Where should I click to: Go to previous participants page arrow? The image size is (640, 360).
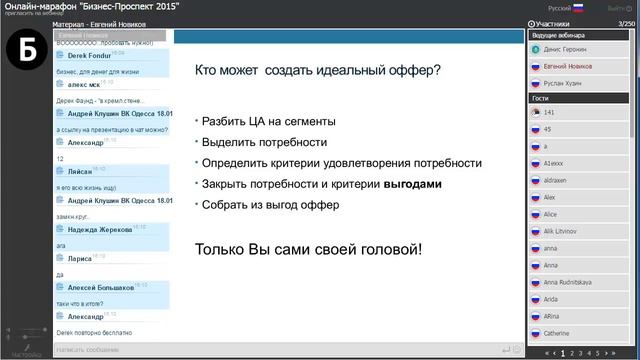(554, 353)
